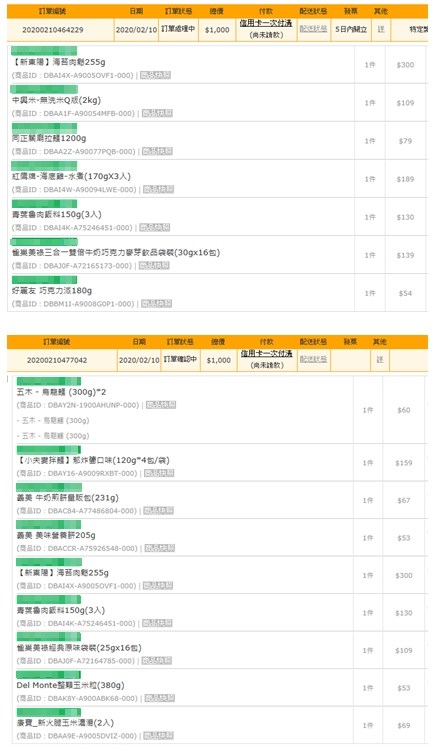Open the 詳 details link for order 20200210464229
The width and height of the screenshot is (432, 749).
pyautogui.click(x=380, y=29)
